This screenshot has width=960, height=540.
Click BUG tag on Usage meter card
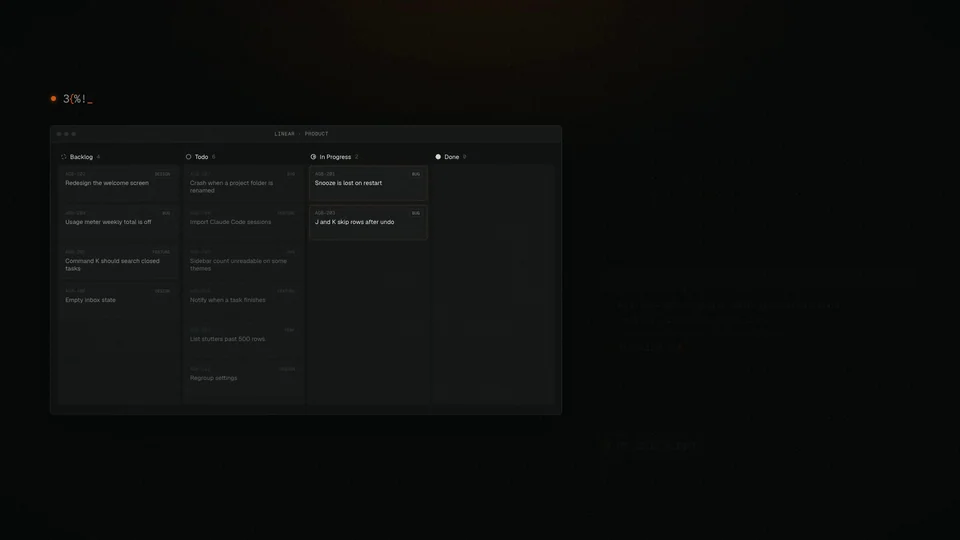click(x=166, y=213)
